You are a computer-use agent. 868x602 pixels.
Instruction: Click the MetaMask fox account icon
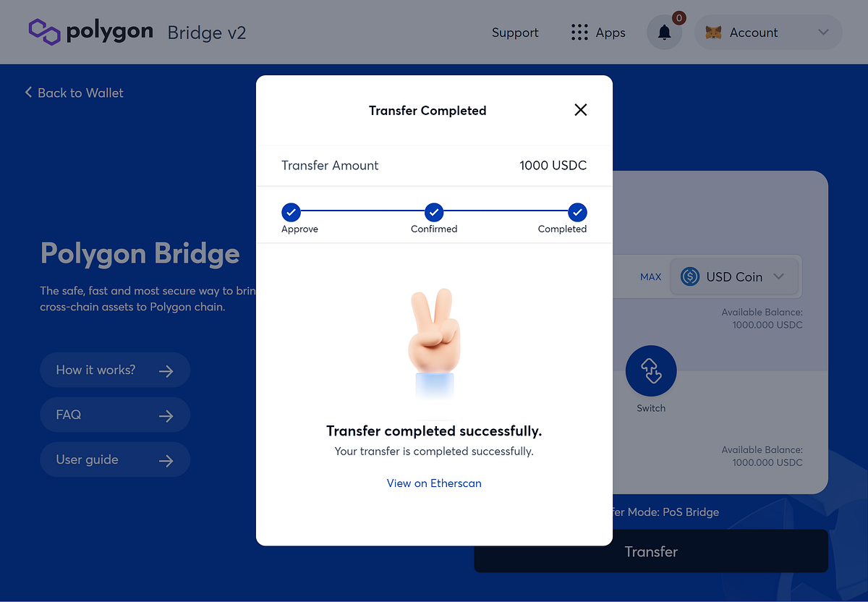[713, 33]
